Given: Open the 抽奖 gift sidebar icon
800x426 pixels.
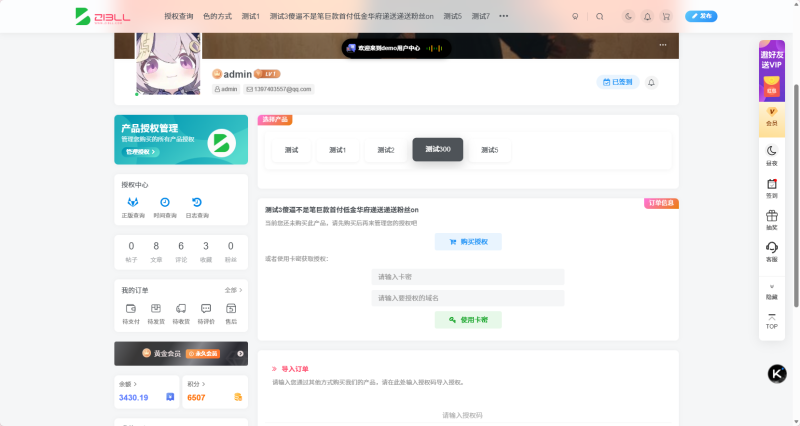Looking at the screenshot, I should point(771,220).
